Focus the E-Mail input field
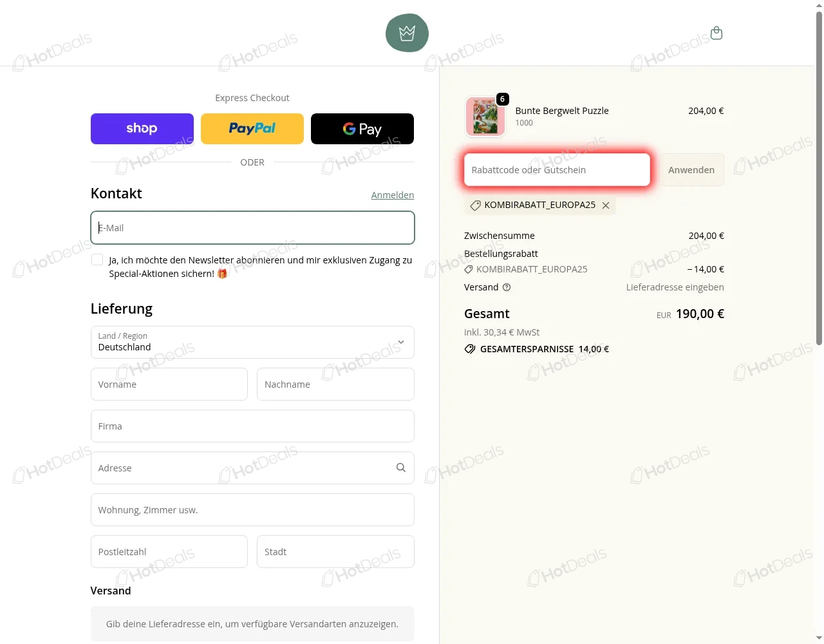 [252, 228]
